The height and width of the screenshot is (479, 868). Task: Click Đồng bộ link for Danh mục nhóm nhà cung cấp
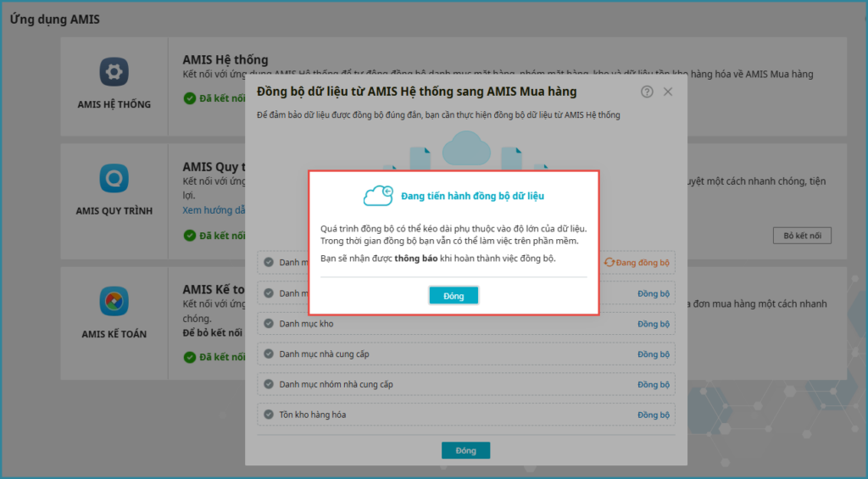654,384
